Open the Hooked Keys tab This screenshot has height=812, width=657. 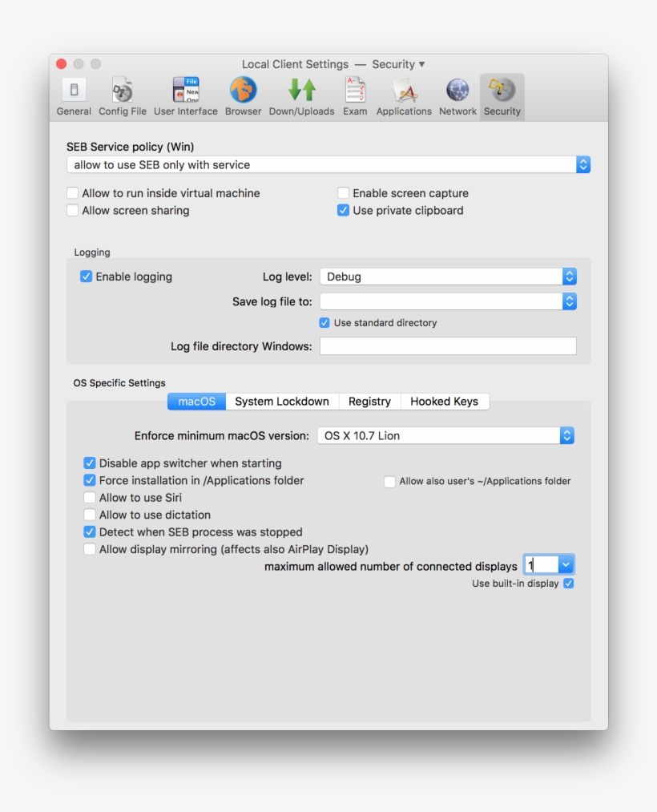(x=445, y=401)
